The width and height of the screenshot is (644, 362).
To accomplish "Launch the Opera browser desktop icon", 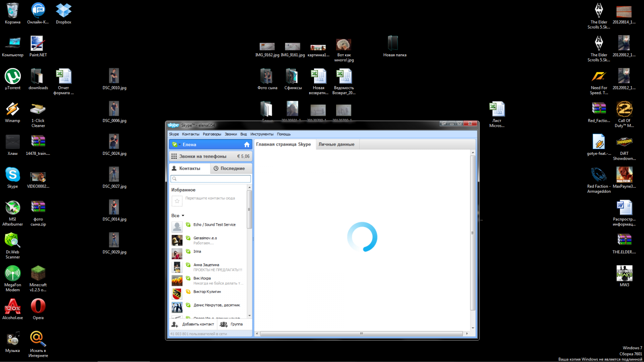I will [38, 306].
